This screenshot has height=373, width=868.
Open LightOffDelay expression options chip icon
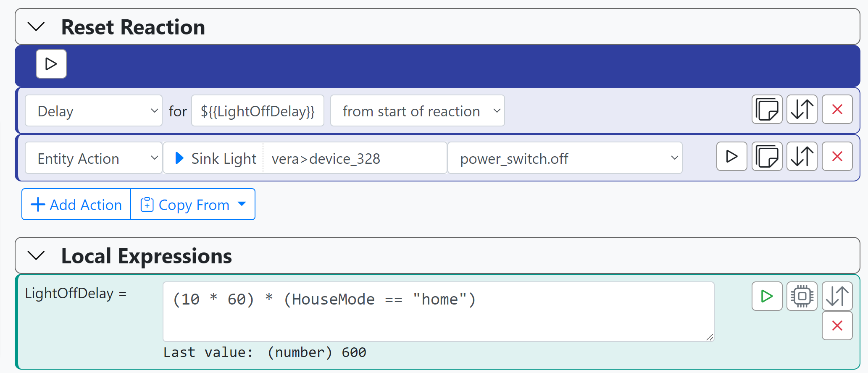[802, 296]
